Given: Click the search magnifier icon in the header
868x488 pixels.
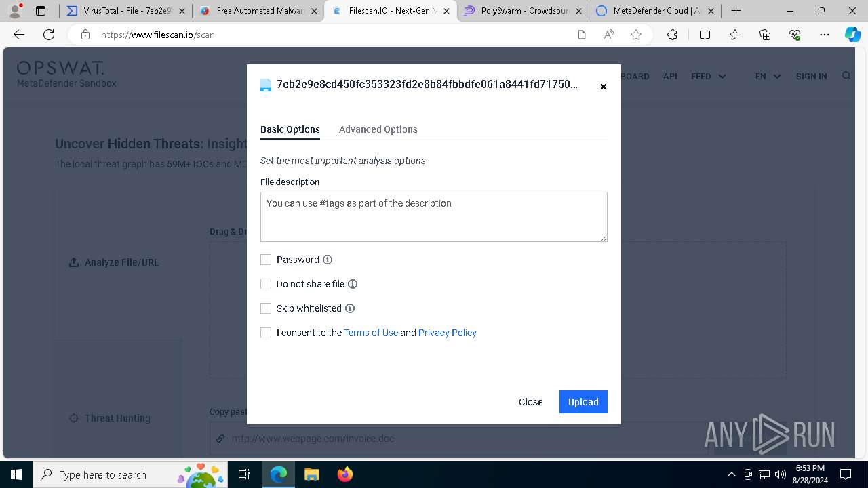Looking at the screenshot, I should point(846,76).
